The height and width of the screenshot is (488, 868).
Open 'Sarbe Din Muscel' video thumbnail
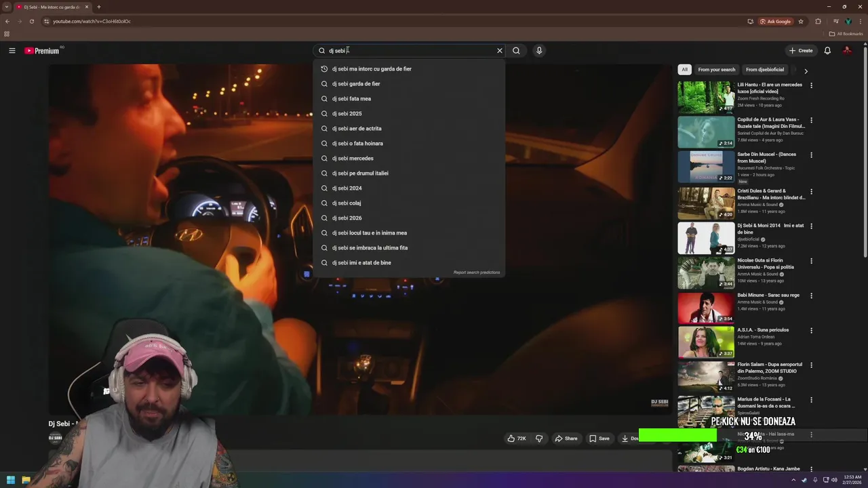pos(706,167)
